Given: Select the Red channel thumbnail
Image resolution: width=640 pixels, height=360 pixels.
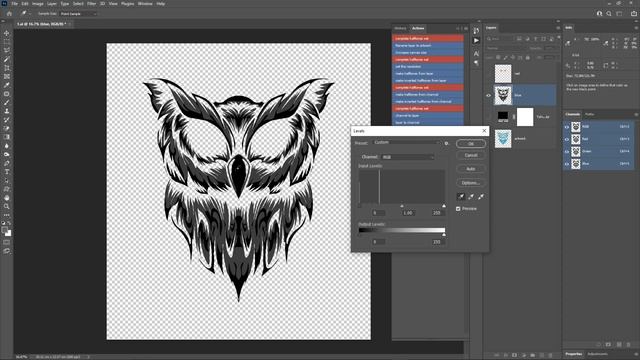Looking at the screenshot, I should click(576, 139).
